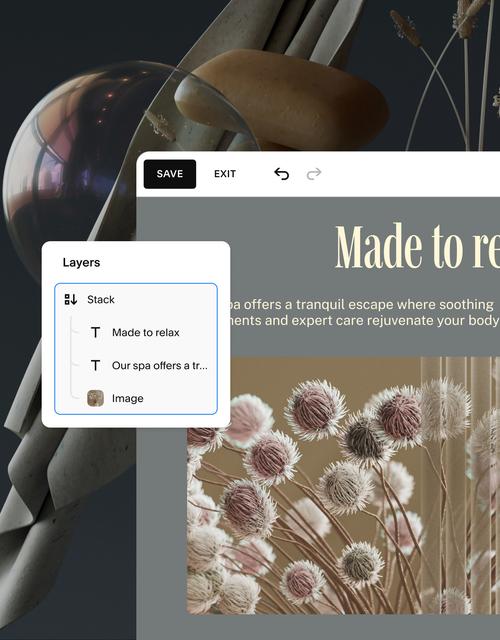Select the dried flowers image on canvas

(x=343, y=485)
